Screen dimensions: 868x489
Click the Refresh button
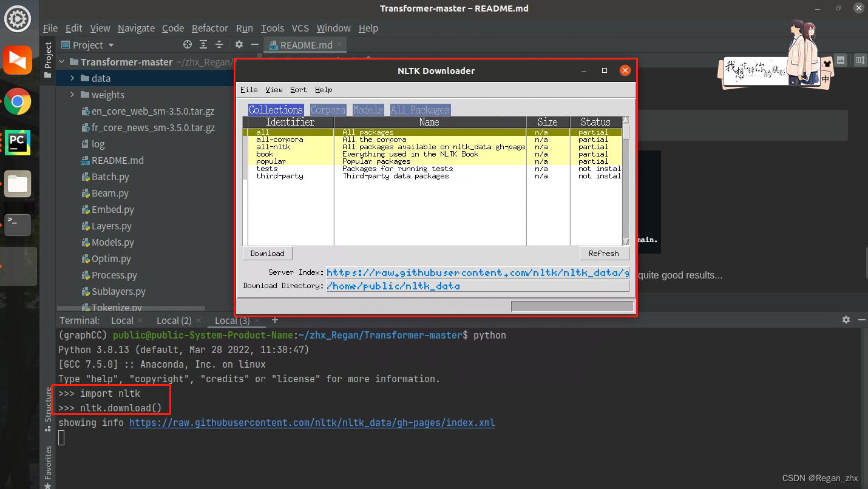click(x=603, y=254)
